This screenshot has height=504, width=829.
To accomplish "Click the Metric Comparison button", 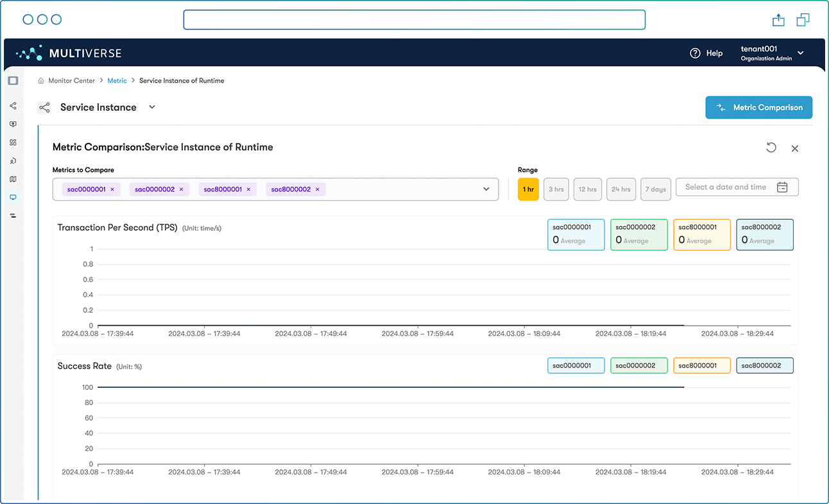I will click(759, 108).
